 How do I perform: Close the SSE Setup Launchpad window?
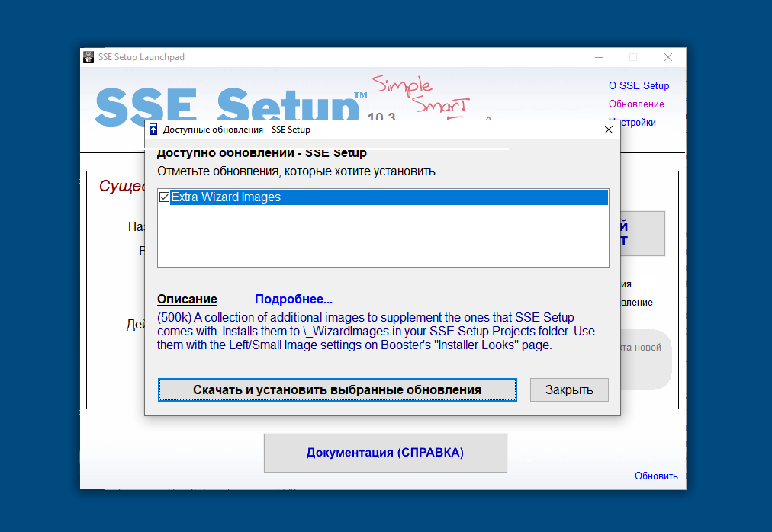668,57
